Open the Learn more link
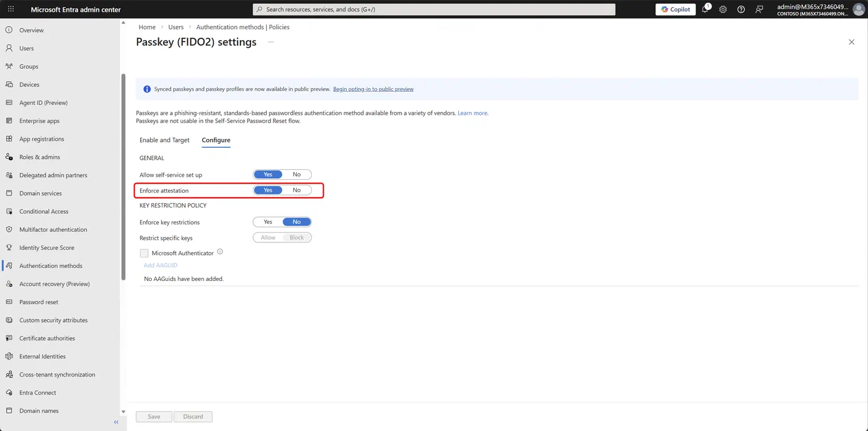The height and width of the screenshot is (431, 868). click(472, 113)
